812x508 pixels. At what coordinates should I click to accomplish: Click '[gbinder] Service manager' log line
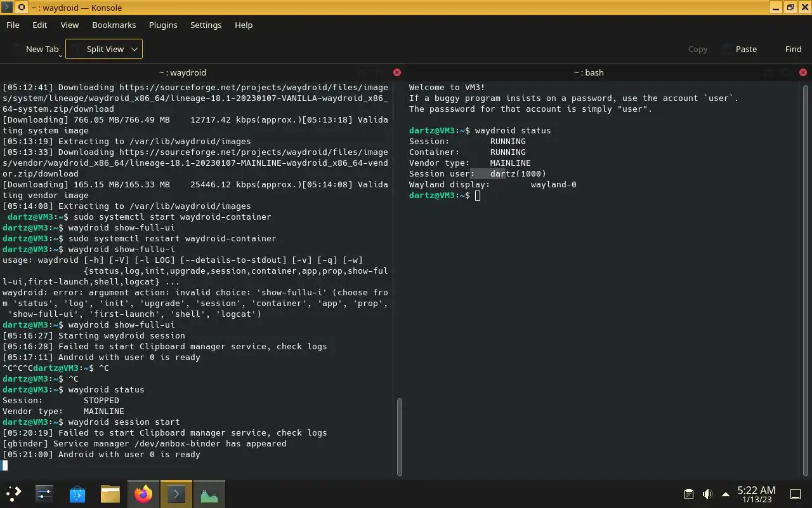click(145, 443)
